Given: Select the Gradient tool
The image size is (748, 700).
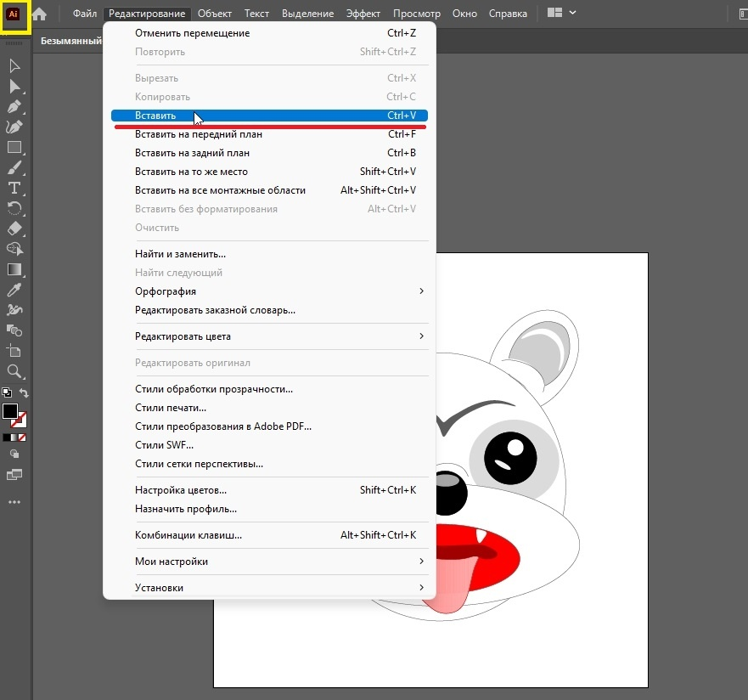Looking at the screenshot, I should point(14,269).
